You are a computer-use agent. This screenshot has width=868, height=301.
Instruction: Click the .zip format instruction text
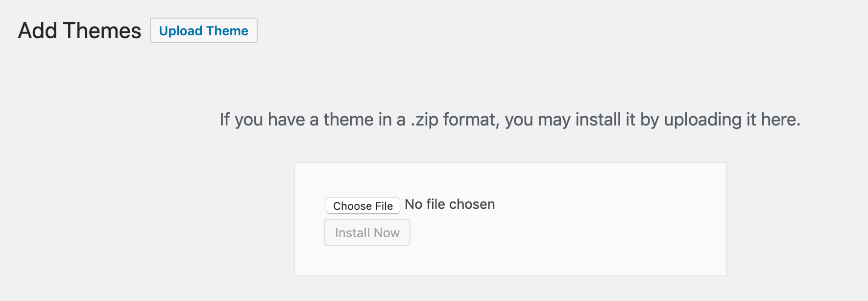click(509, 120)
